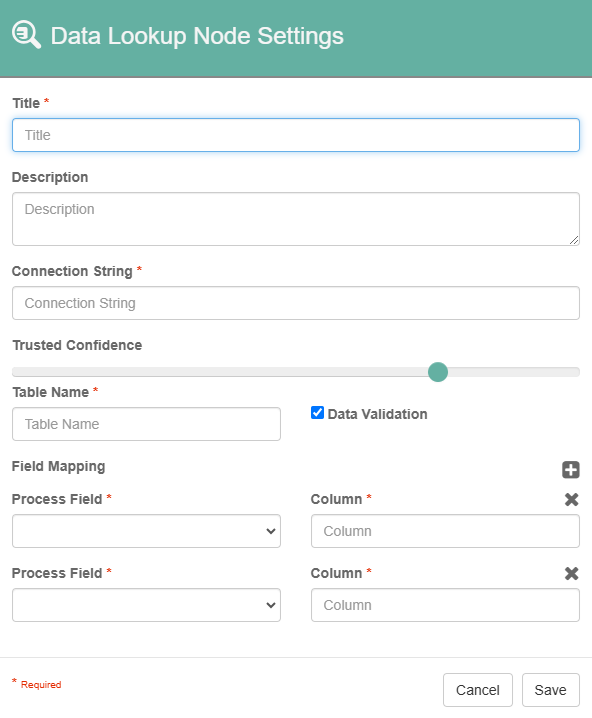Expand the second Process Field dropdown
Viewport: 592px width, 718px height.
pyautogui.click(x=147, y=605)
